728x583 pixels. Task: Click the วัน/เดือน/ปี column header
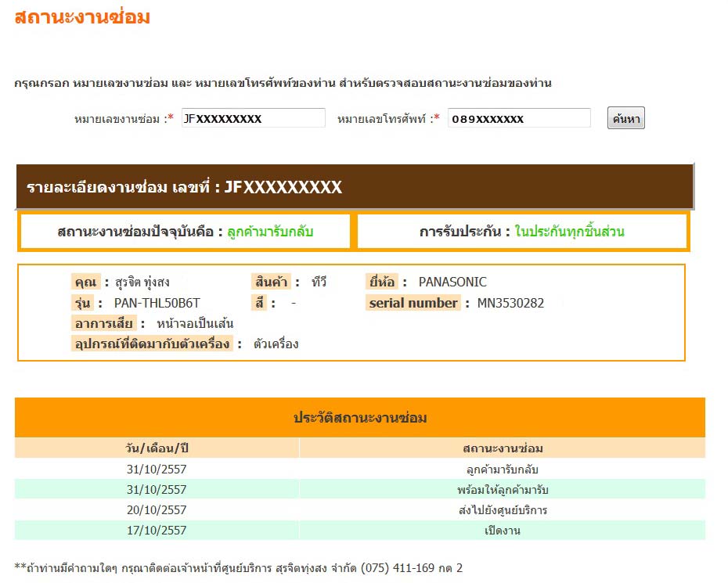click(157, 448)
